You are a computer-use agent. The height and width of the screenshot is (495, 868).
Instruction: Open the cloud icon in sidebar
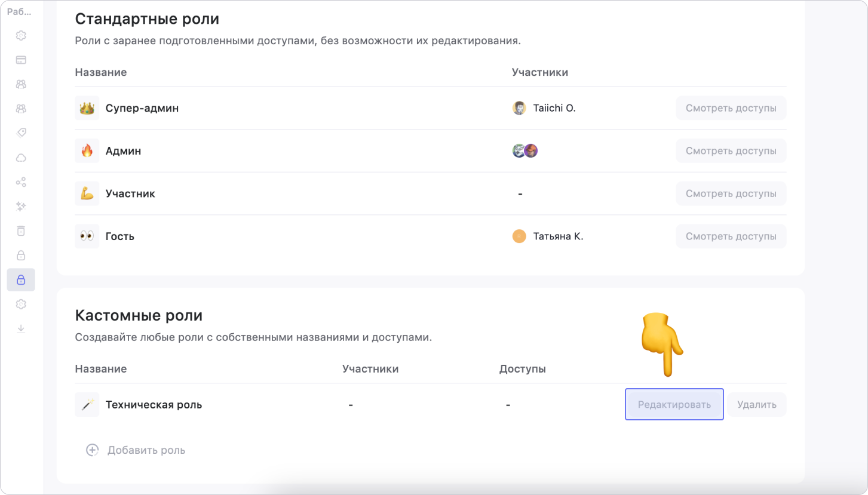pos(21,158)
